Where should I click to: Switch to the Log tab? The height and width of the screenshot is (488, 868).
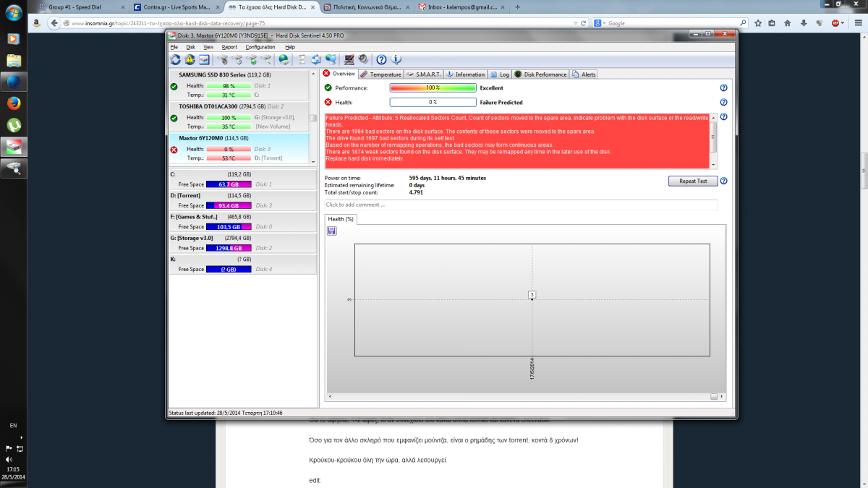(500, 74)
